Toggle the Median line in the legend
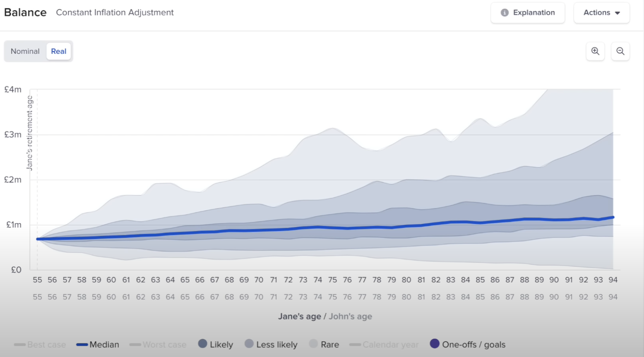The height and width of the screenshot is (357, 644). [x=98, y=345]
